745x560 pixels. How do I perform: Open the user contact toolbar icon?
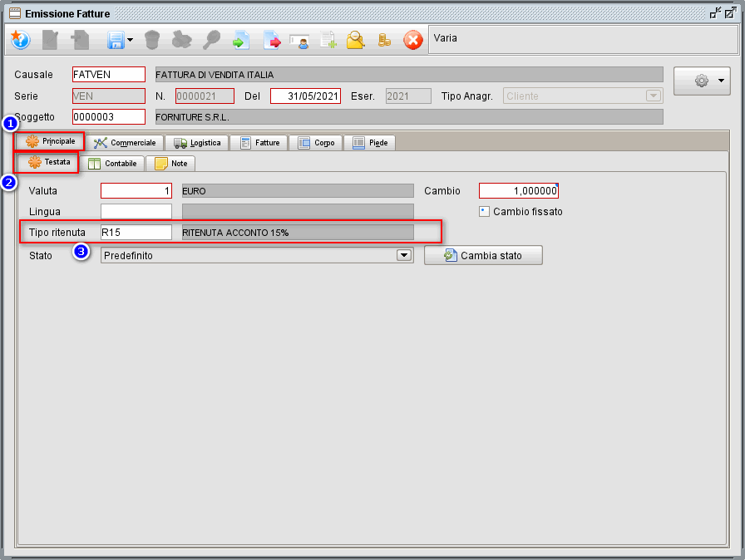[300, 40]
